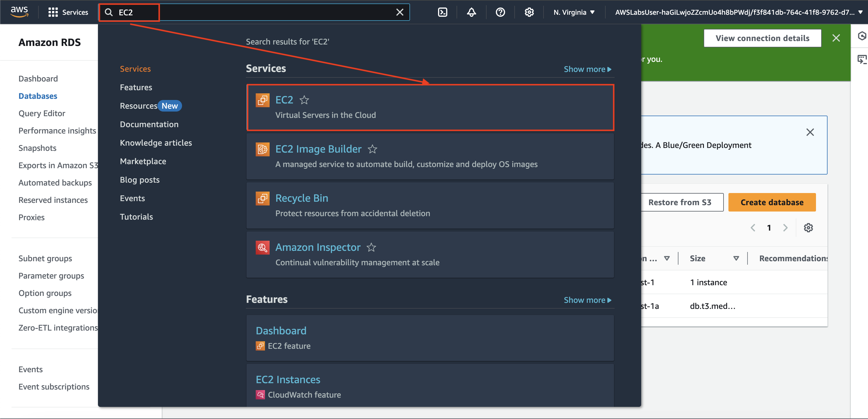Expand Features results with Show more
Image resolution: width=868 pixels, height=419 pixels.
click(x=587, y=300)
